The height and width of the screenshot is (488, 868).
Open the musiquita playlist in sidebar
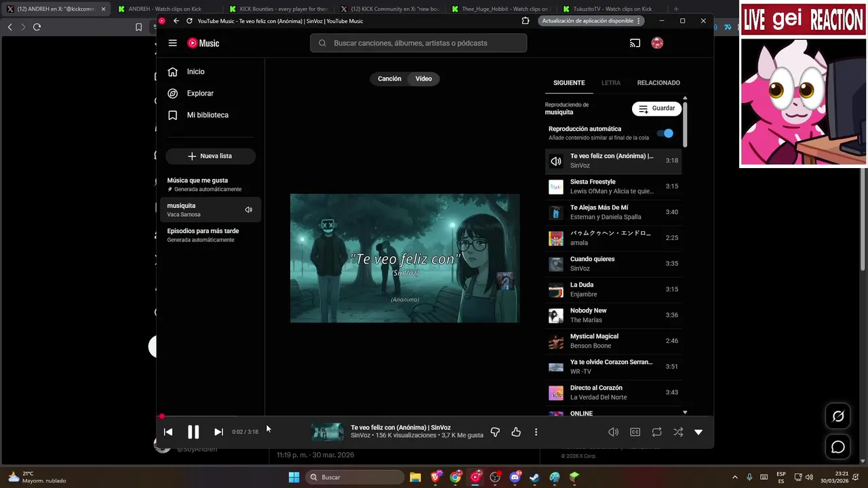tap(210, 210)
